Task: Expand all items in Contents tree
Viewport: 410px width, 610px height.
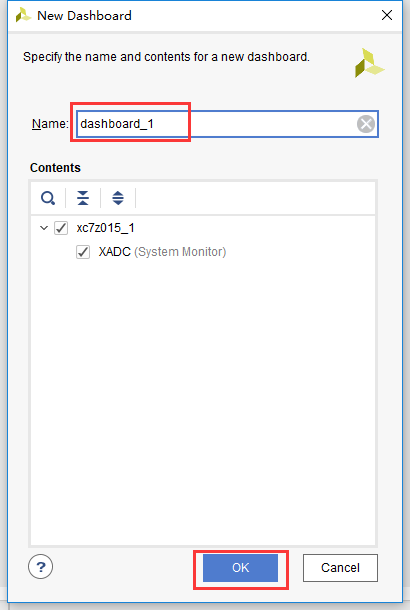Action: pos(118,198)
